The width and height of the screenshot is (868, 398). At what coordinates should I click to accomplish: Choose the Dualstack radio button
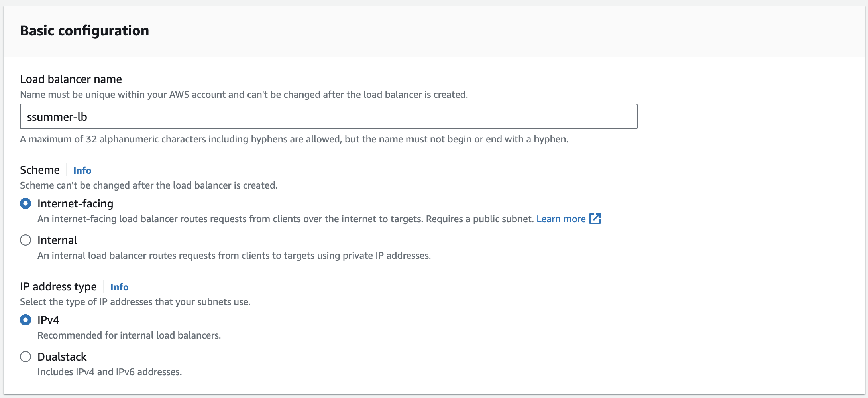point(26,357)
